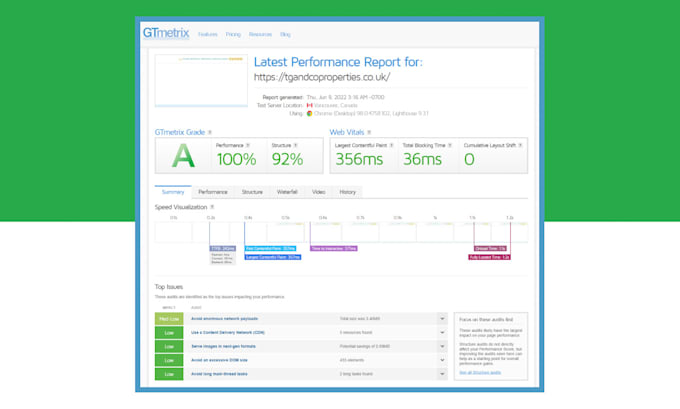Viewport: 680px width, 409px height.
Task: Click First Contentful Paint marker
Action: point(270,249)
